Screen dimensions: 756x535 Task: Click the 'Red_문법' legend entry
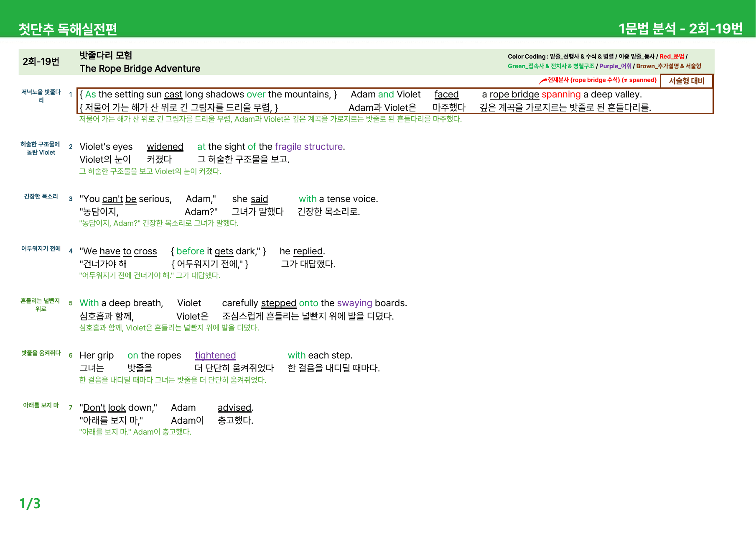pos(672,56)
